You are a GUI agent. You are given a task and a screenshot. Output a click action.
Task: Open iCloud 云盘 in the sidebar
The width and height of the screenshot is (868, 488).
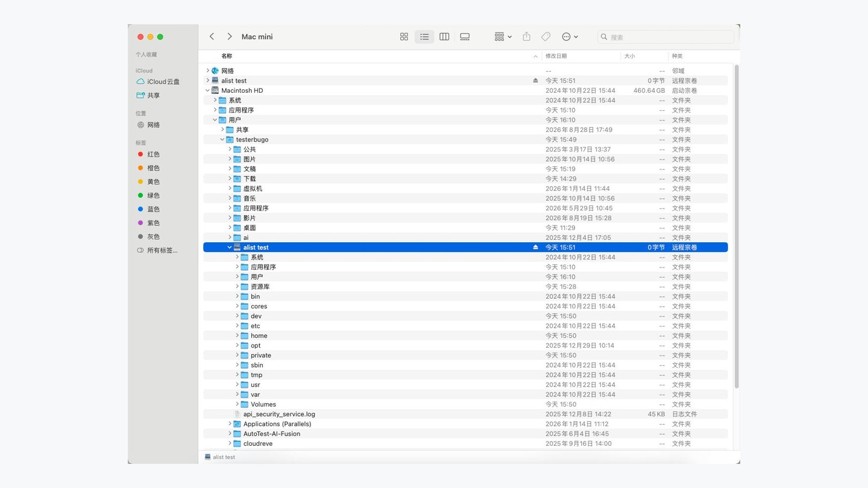tap(158, 82)
